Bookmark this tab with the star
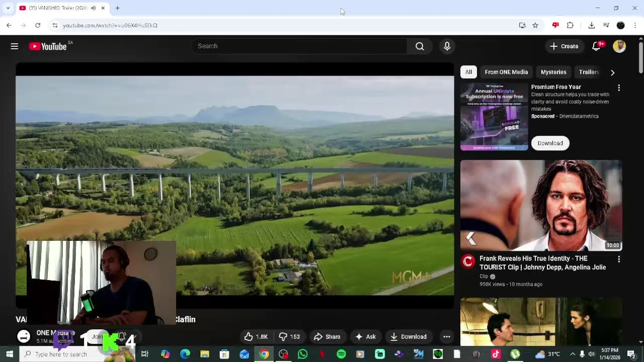Viewport: 644px width, 362px height. click(x=535, y=25)
